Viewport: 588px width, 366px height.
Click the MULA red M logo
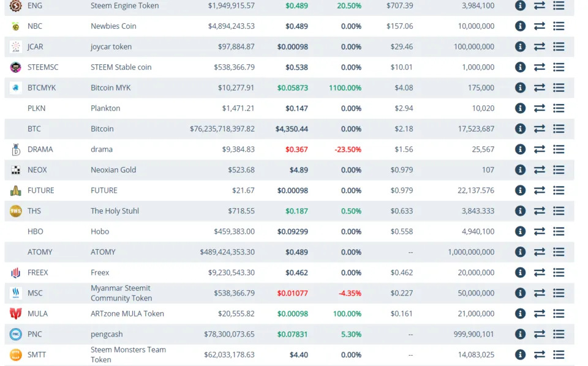pyautogui.click(x=15, y=313)
